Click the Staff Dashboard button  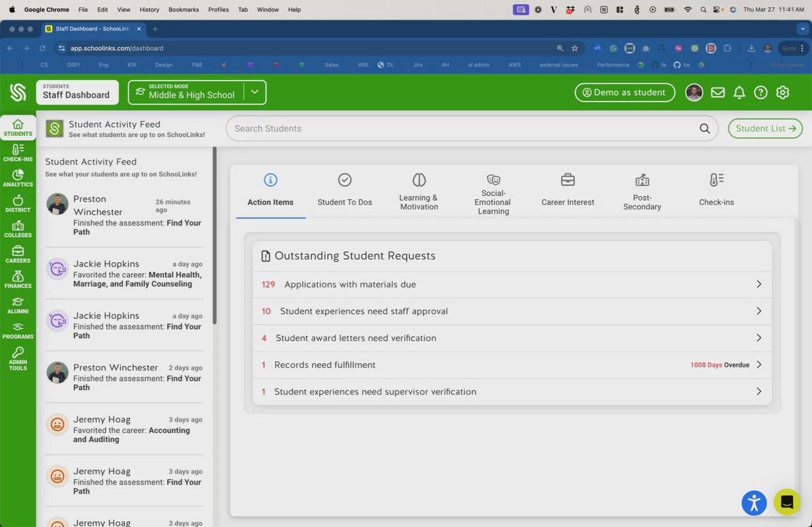click(x=77, y=92)
